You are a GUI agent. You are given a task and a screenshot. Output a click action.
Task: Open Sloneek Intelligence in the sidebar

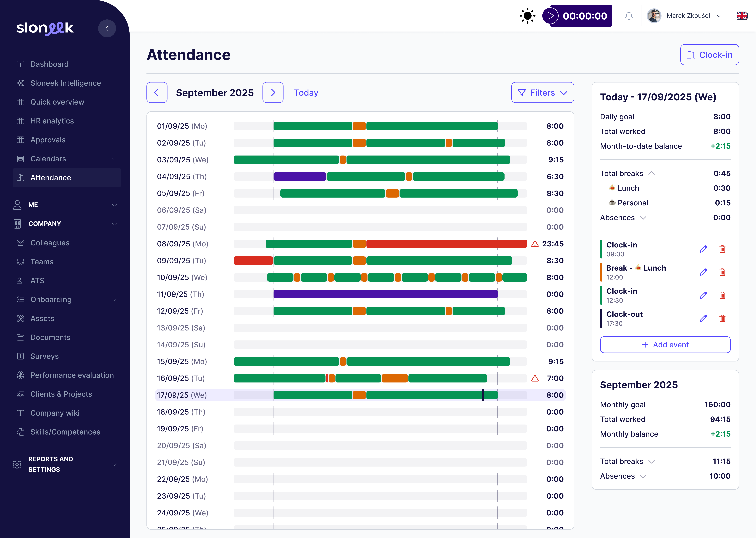65,83
